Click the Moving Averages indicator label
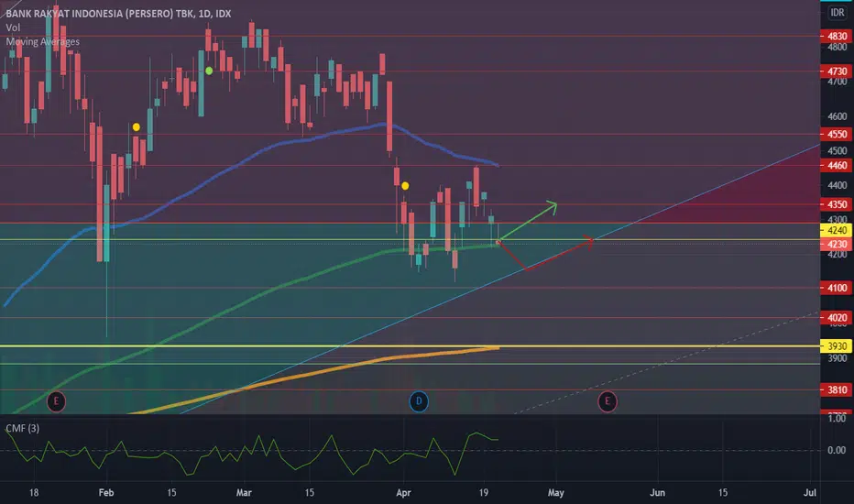Screen dimensions: 854x504 (42, 41)
